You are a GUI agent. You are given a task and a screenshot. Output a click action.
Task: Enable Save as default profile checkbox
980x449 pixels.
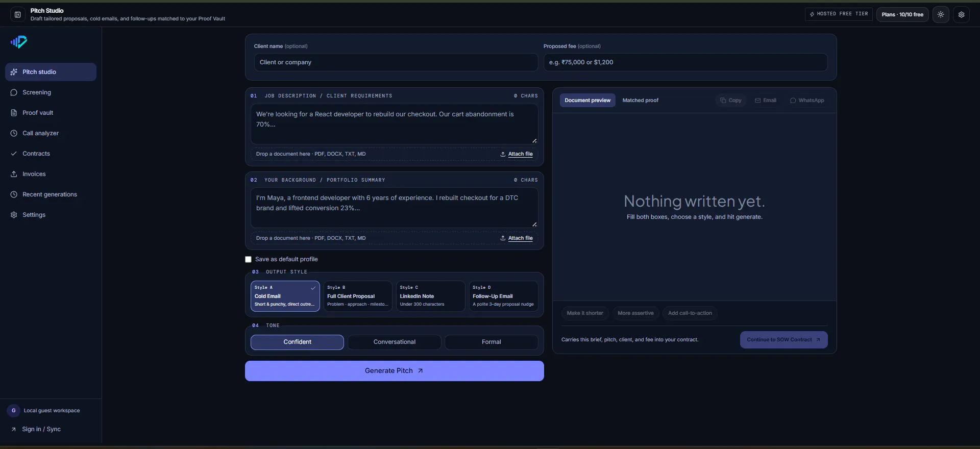pos(248,259)
